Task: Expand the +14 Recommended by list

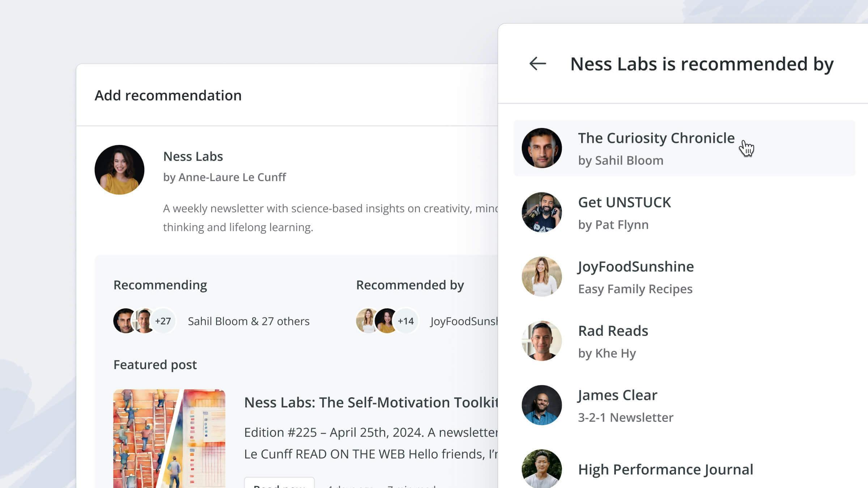Action: [405, 321]
